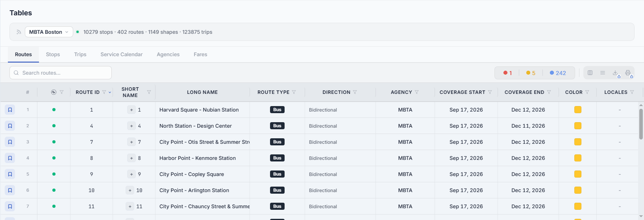
Task: Open filter for Short Name column
Action: coord(149,92)
